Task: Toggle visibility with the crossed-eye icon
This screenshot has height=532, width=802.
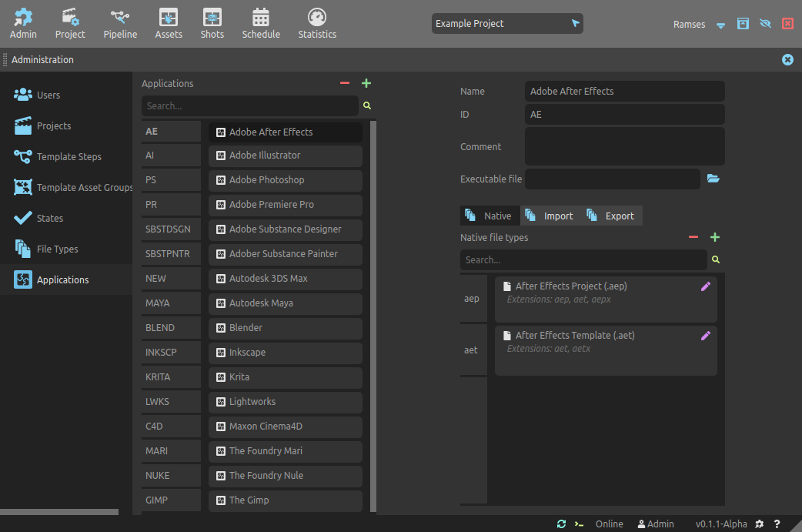Action: point(765,24)
